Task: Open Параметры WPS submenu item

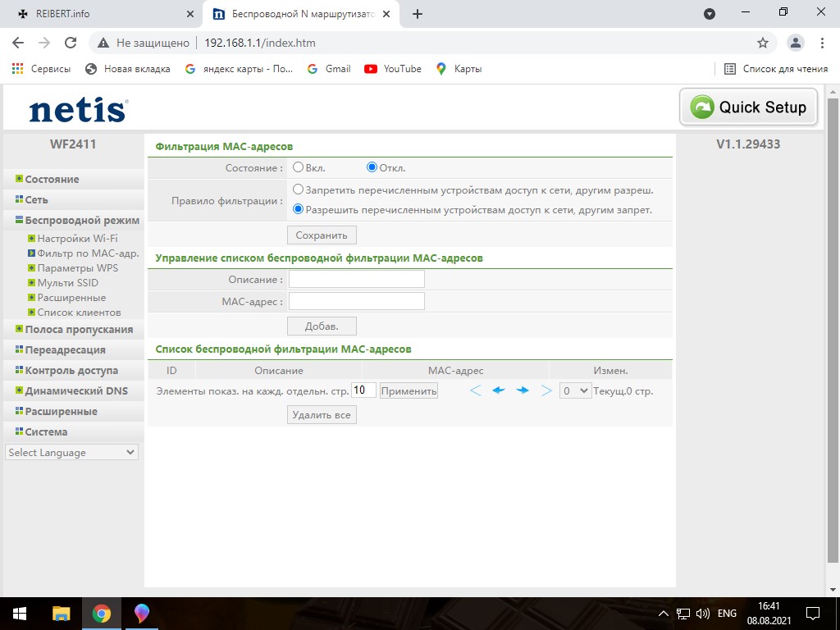Action: click(x=73, y=268)
